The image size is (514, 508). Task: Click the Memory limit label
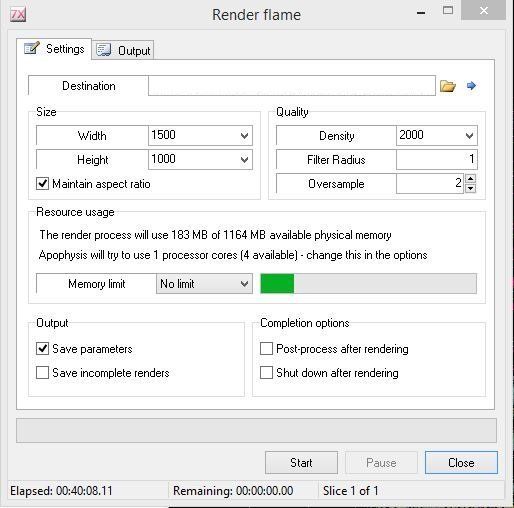click(97, 284)
